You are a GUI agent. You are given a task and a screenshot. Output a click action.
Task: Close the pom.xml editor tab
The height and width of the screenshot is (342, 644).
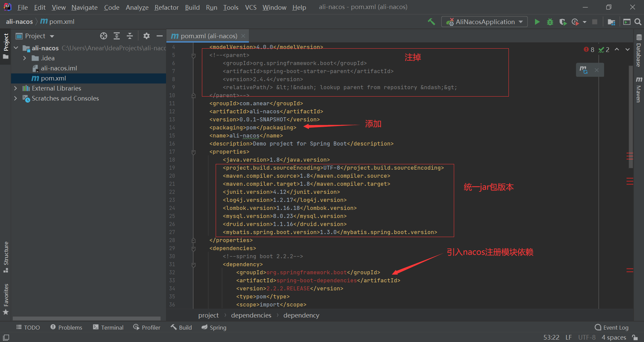click(243, 36)
